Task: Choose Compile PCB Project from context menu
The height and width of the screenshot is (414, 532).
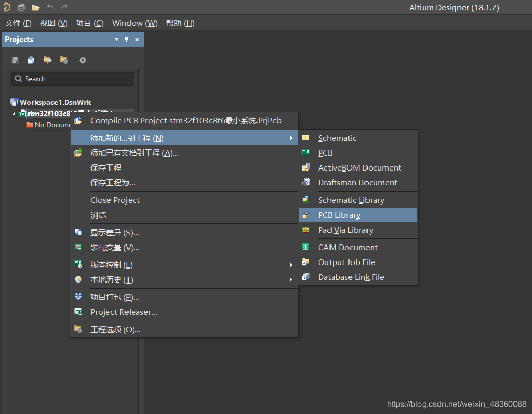Action: point(184,120)
